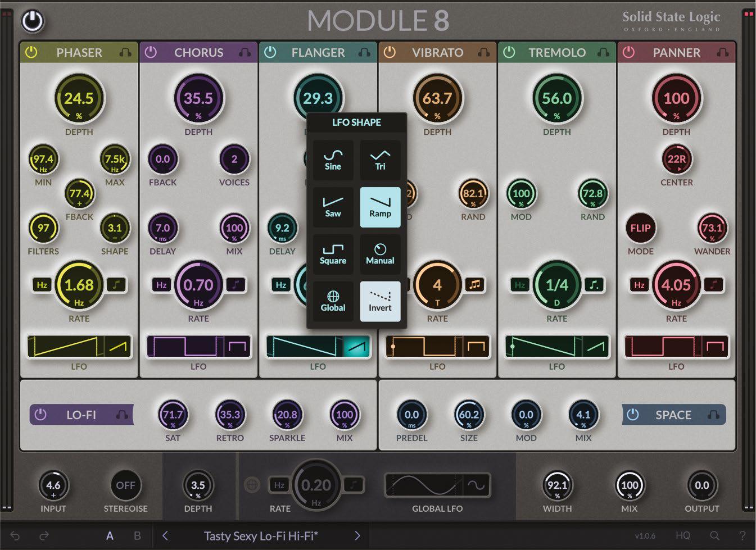Open the preset browser named Tasty Sexy Lo-Fi Hi-Fi

click(x=261, y=536)
